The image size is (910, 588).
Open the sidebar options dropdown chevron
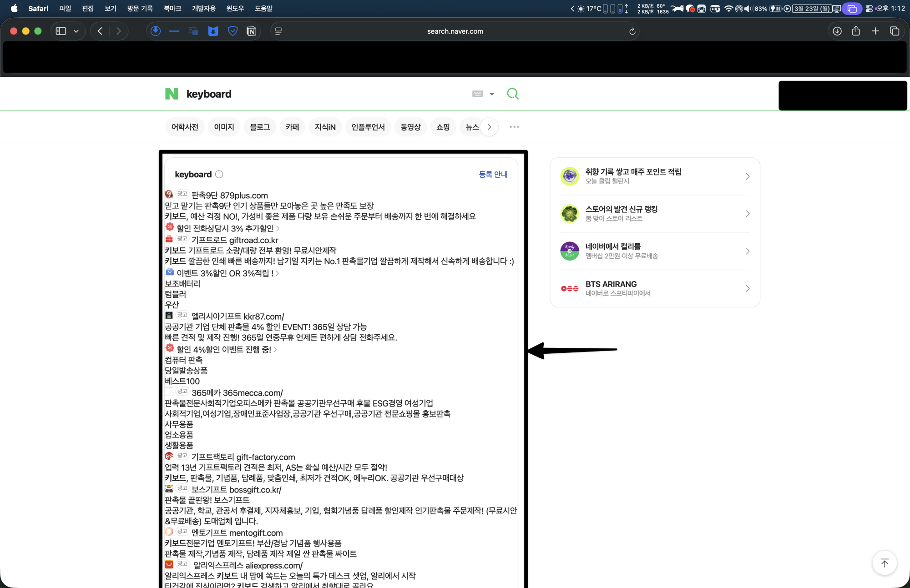[x=76, y=31]
